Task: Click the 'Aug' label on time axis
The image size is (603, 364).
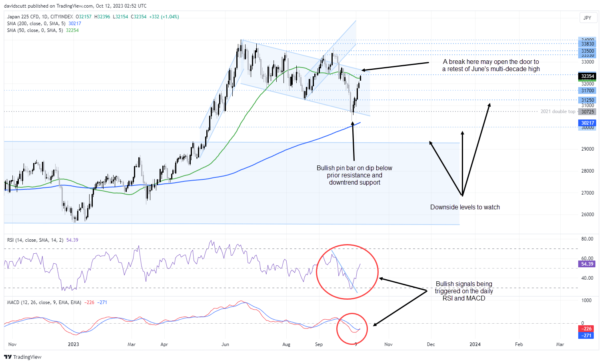Action: pos(286,344)
